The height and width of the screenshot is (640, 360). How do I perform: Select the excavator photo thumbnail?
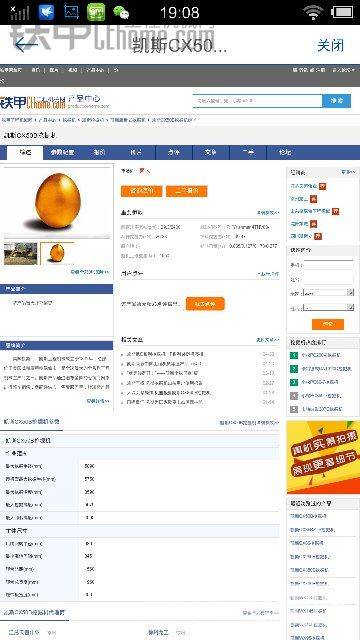(x=20, y=253)
